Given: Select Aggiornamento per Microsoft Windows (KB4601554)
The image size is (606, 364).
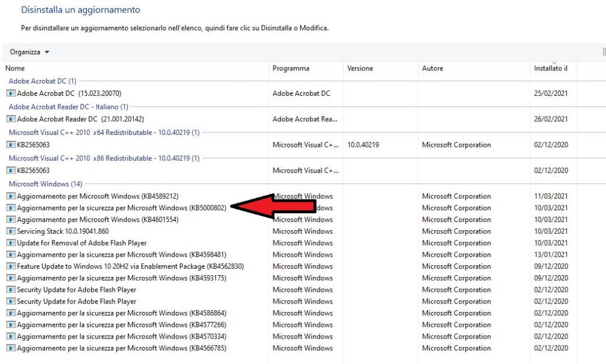Looking at the screenshot, I should click(x=98, y=220).
